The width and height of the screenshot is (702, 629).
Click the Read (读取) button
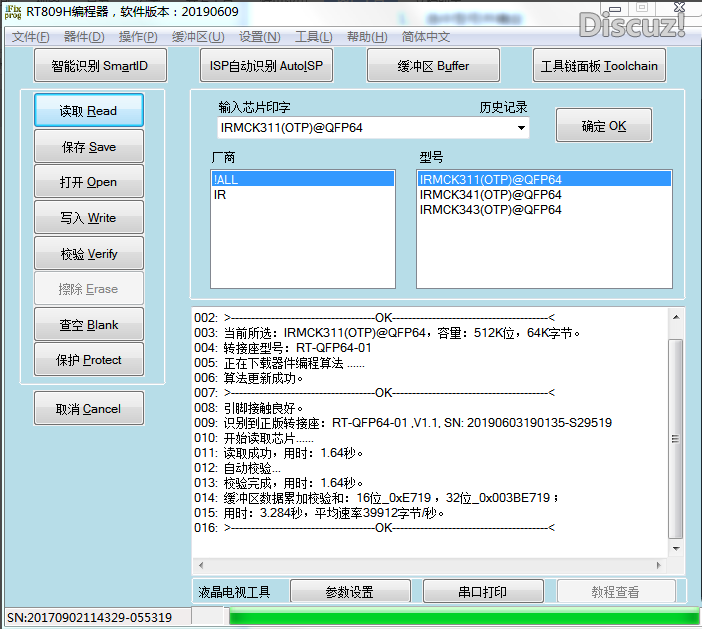click(89, 111)
